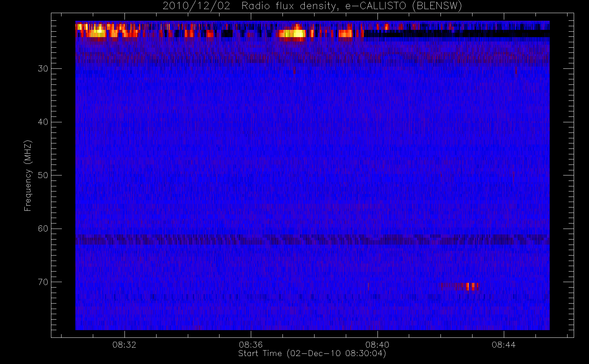Select the 40 MHz frequency tick label
This screenshot has height=364, width=589.
(x=43, y=122)
